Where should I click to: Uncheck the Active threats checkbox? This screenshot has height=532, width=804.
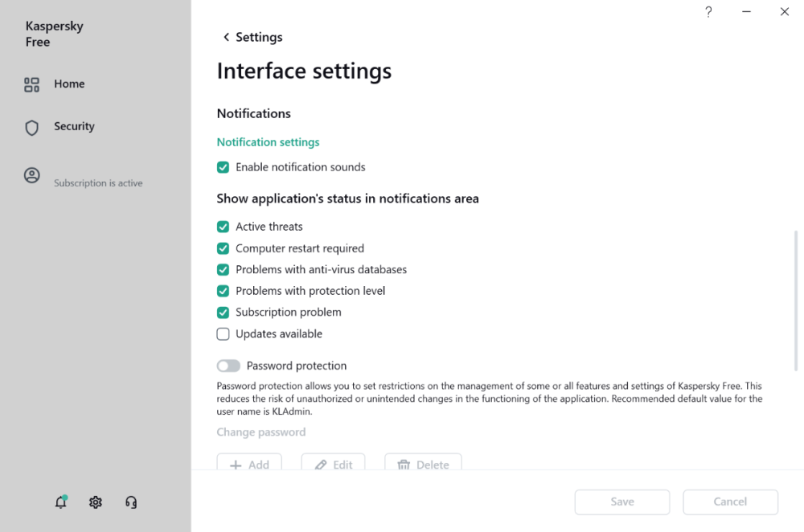tap(224, 227)
